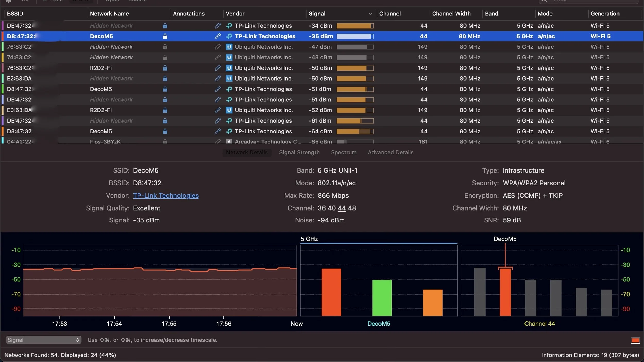The image size is (644, 362).
Task: Click the Ubiquiti vendor logo in the -47 dBm row
Action: [229, 47]
